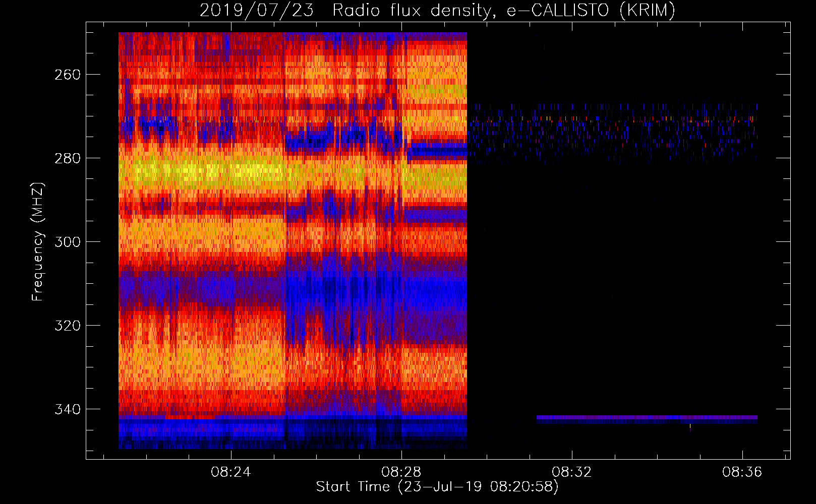Click the 08:28 time tick label
Image resolution: width=816 pixels, height=504 pixels.
[x=401, y=472]
